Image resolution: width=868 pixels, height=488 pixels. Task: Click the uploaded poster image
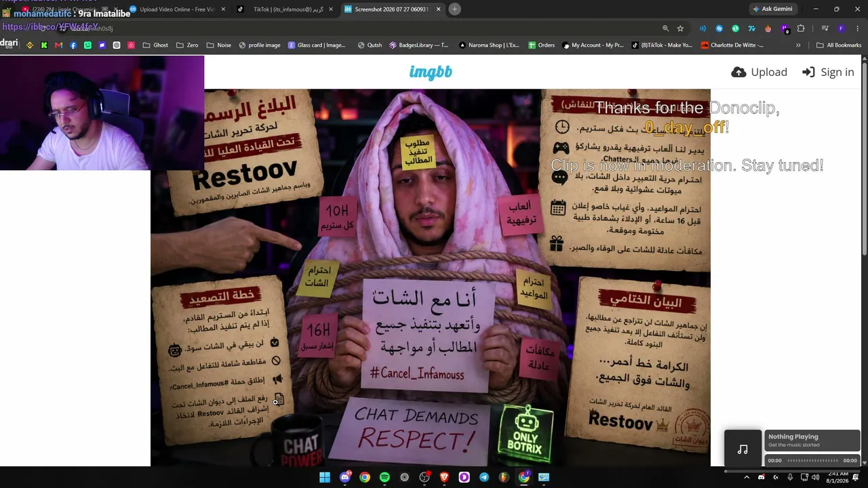click(x=431, y=278)
